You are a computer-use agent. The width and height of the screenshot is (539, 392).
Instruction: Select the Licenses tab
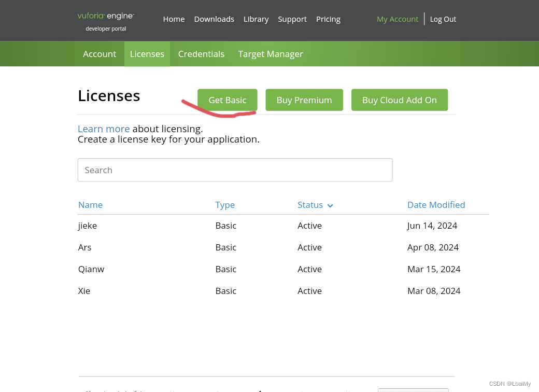point(147,54)
